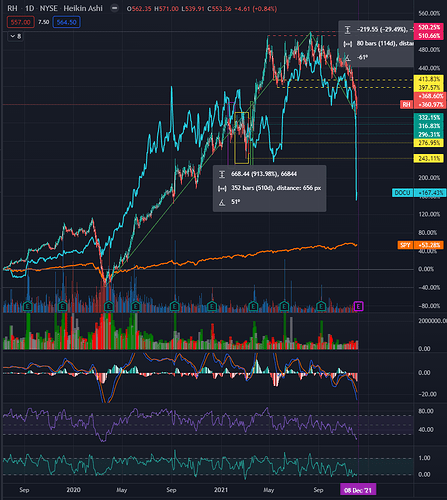This screenshot has height=500, width=447.
Task: Click the 2021 label on time axis
Action: point(221,490)
